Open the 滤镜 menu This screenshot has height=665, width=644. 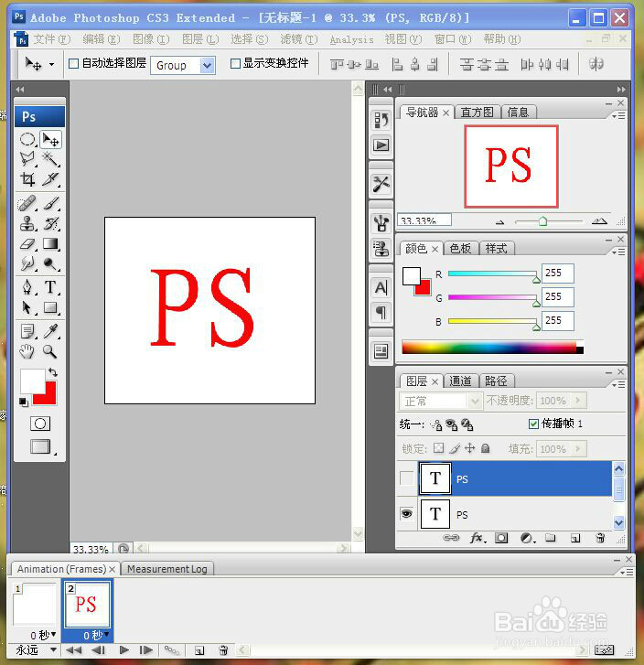299,39
